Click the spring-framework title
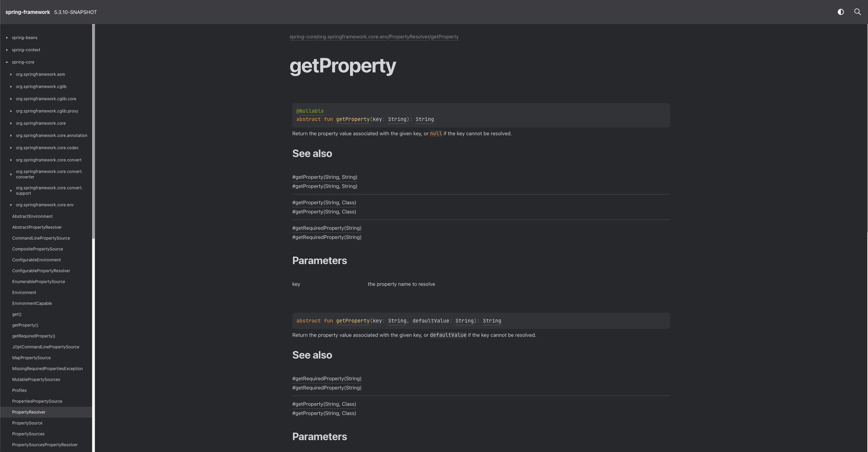 click(28, 12)
